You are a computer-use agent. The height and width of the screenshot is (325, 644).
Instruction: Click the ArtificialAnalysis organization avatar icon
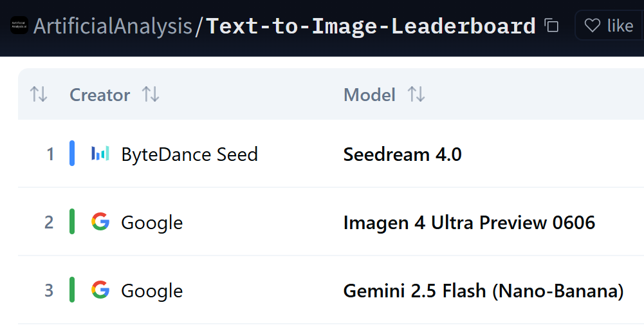tap(19, 26)
